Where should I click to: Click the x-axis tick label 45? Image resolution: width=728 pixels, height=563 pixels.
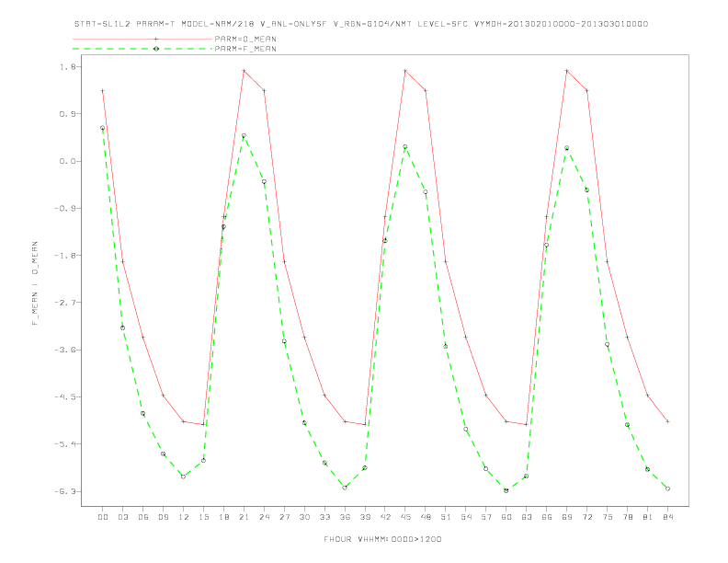click(405, 517)
